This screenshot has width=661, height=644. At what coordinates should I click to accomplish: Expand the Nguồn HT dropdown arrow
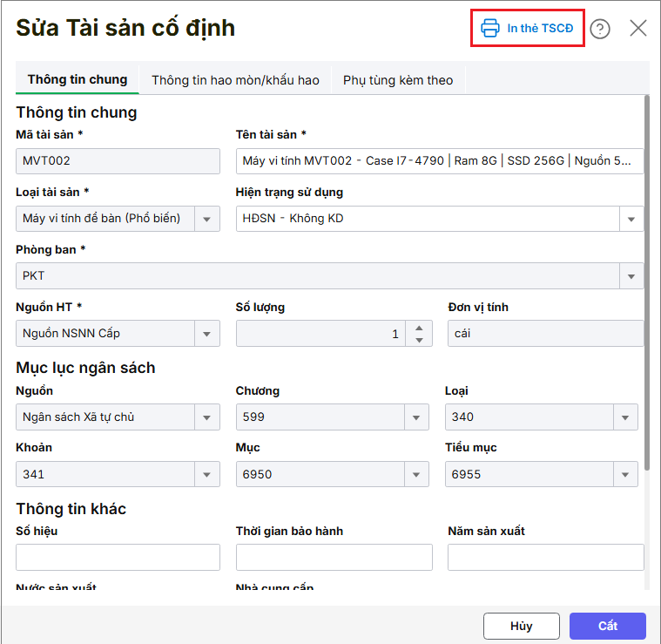206,334
